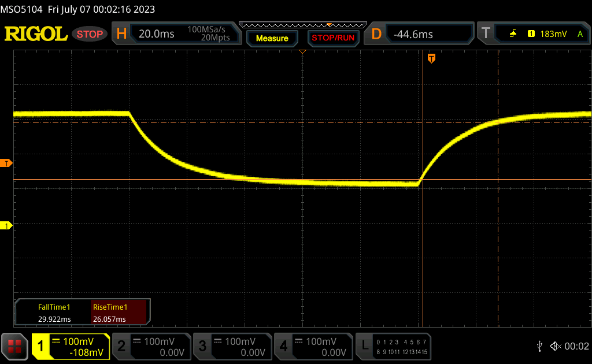Click the USB connection status icon
The height and width of the screenshot is (364, 592).
click(539, 346)
